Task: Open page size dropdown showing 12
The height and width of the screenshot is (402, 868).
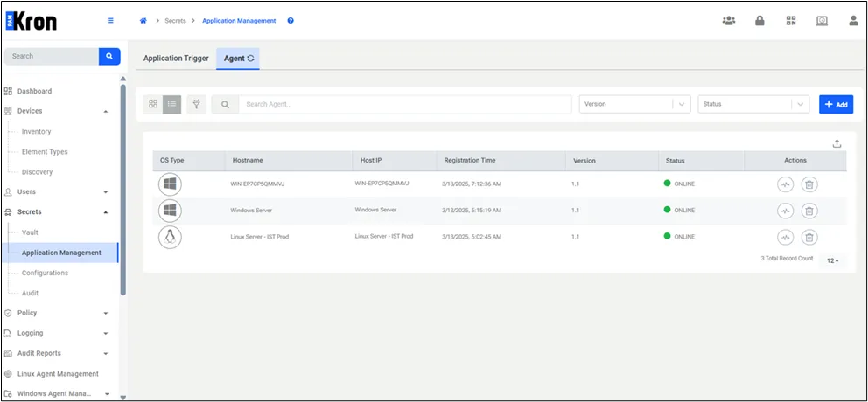Action: [x=833, y=260]
